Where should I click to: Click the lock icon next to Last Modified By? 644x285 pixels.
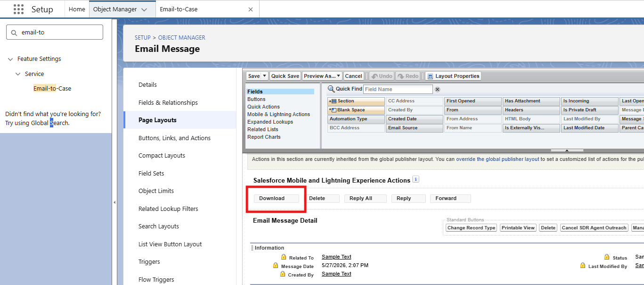583,266
